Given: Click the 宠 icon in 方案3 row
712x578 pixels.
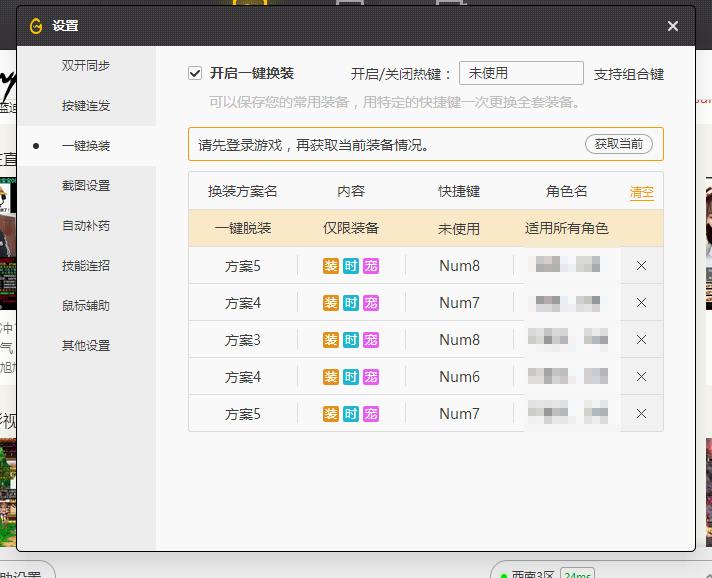Looking at the screenshot, I should (x=371, y=340).
